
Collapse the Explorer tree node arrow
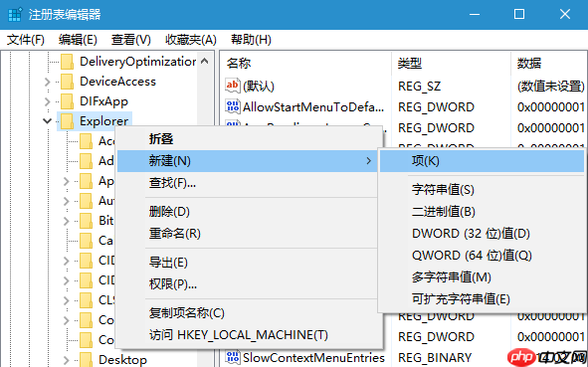47,121
